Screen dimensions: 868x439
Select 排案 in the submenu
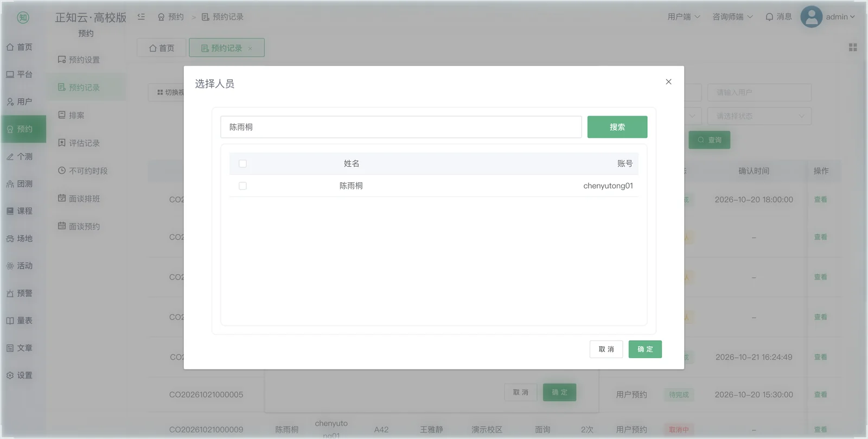tap(72, 115)
